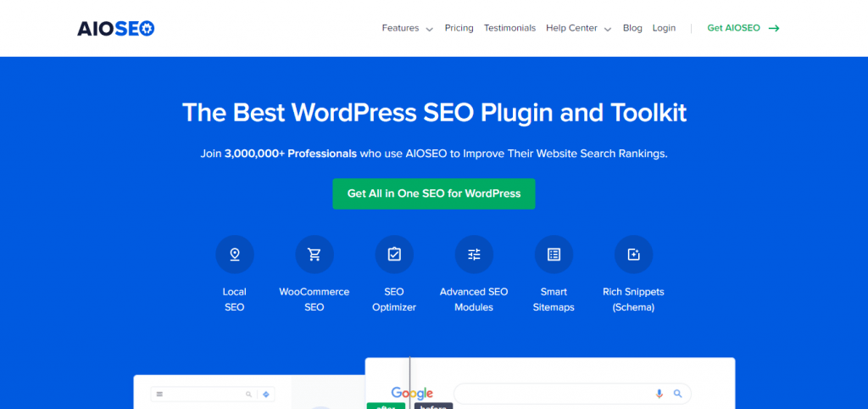
Task: Click the Google search input field
Action: [x=572, y=394]
